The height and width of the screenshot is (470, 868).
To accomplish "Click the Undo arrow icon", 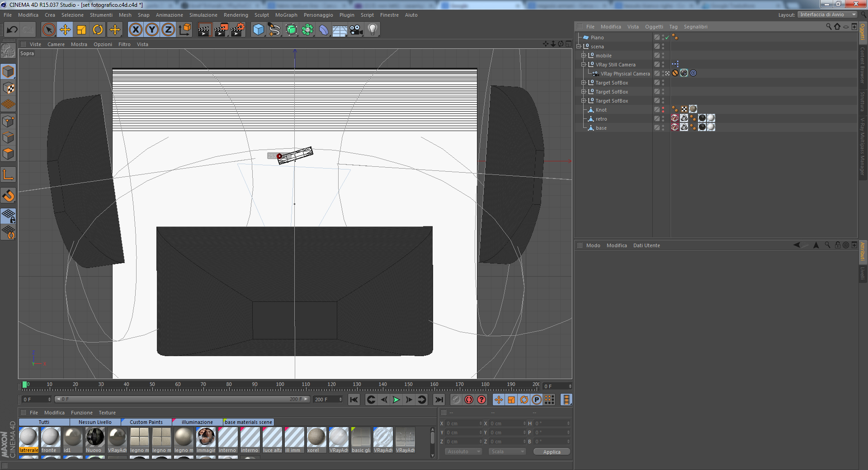I will pos(12,30).
